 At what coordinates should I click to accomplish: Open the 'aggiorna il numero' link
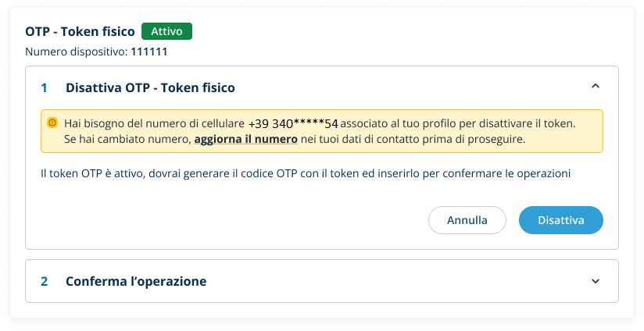tap(245, 139)
